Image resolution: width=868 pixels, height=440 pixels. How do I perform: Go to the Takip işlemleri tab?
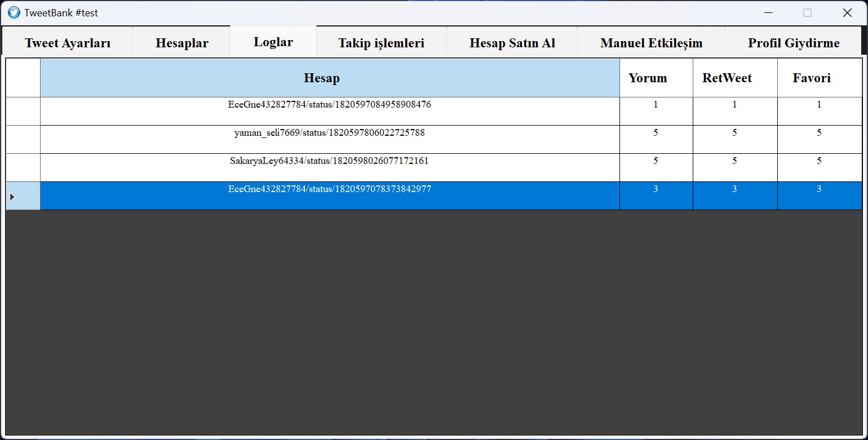(x=382, y=43)
